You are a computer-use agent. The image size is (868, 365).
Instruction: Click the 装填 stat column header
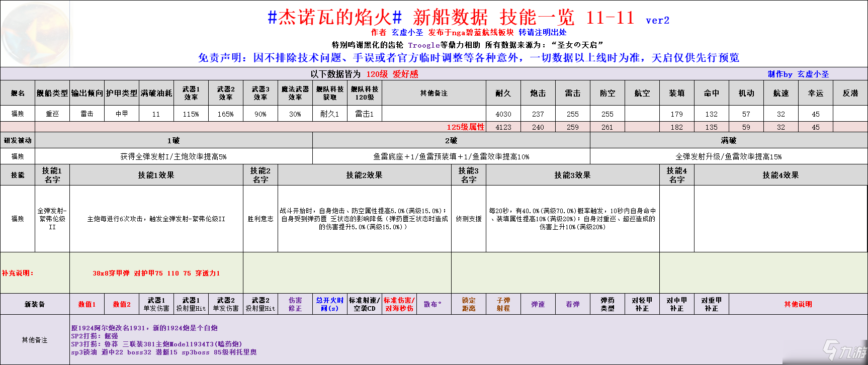point(677,93)
